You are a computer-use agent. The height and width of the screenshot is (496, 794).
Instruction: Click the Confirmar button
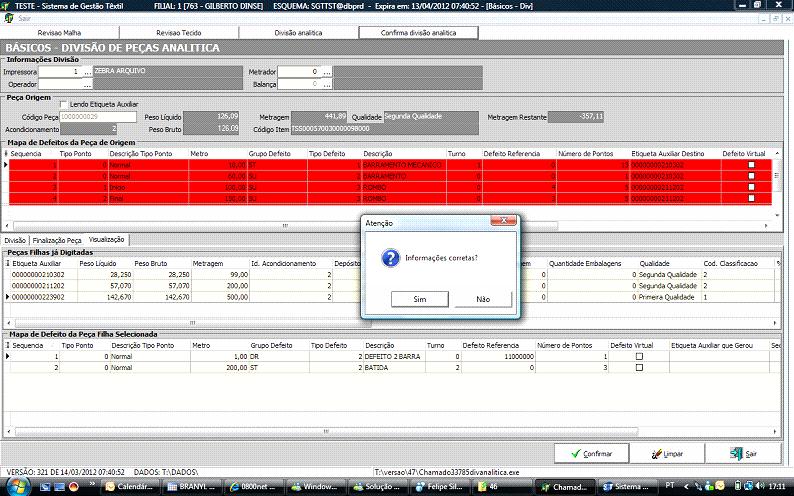tap(591, 453)
